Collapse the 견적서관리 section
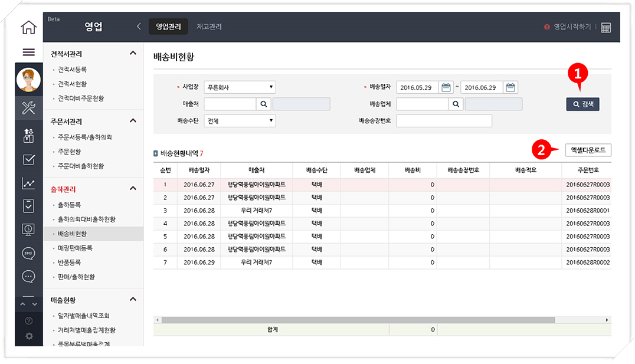 point(133,53)
